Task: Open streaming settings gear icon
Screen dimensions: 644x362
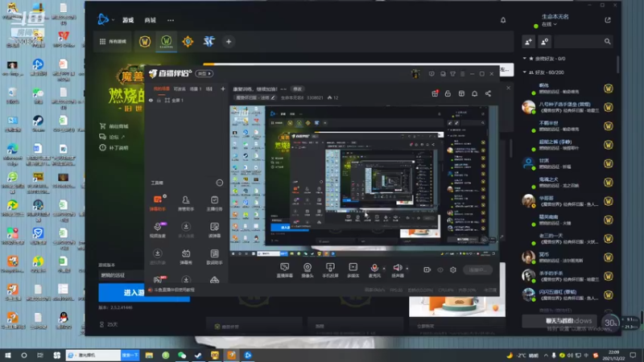Action: pos(453,269)
